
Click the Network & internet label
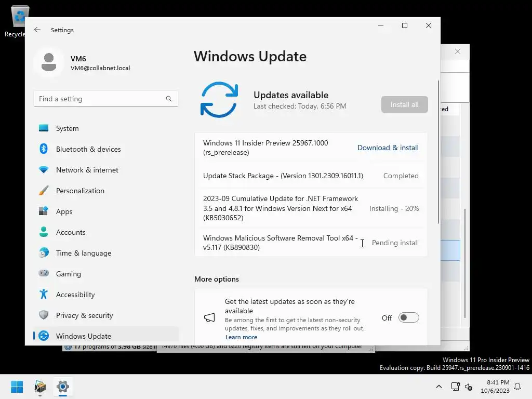(87, 170)
